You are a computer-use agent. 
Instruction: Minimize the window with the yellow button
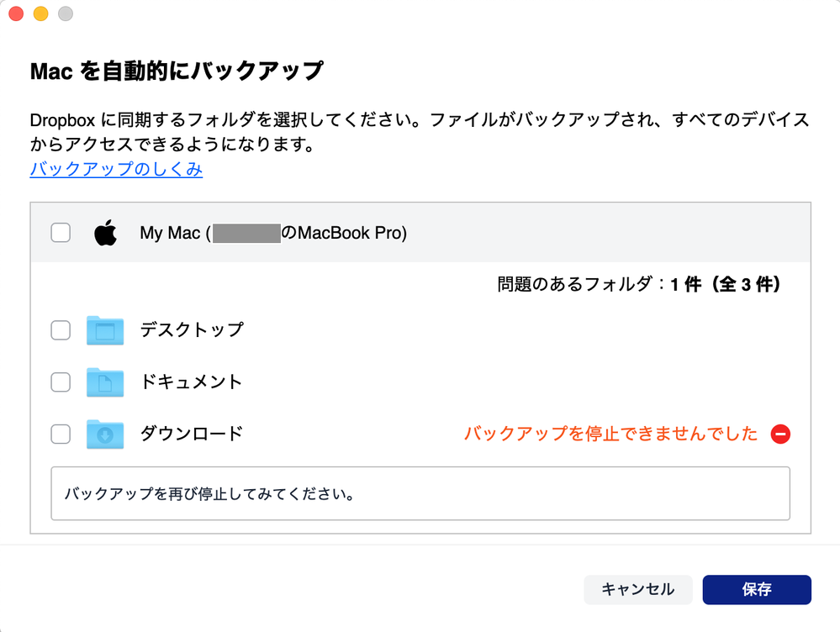coord(40,14)
